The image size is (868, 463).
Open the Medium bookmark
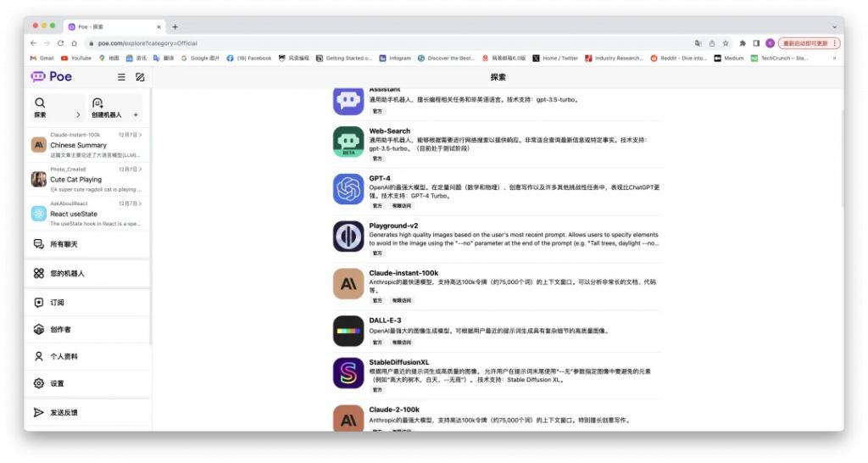coord(728,59)
